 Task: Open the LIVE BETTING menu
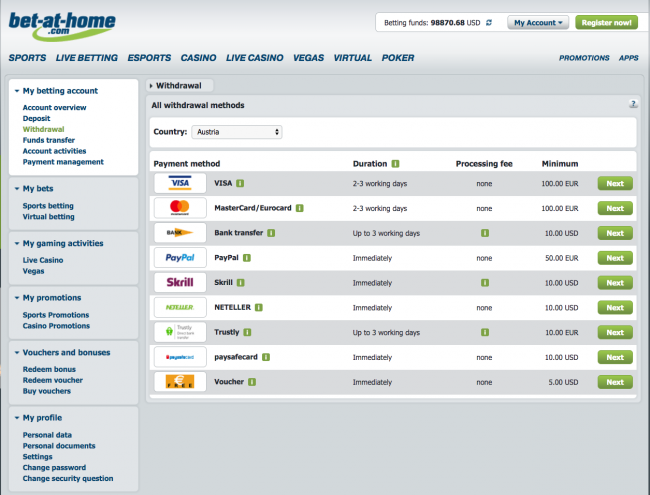[x=87, y=58]
